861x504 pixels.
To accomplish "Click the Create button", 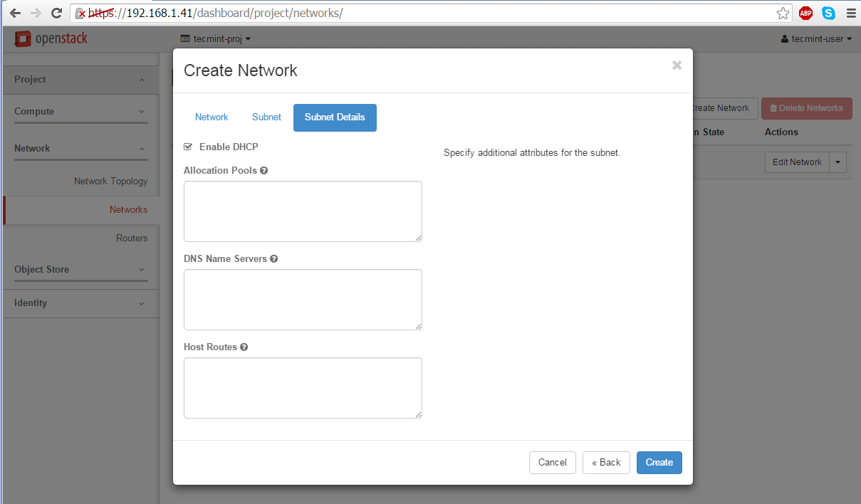I will [659, 463].
